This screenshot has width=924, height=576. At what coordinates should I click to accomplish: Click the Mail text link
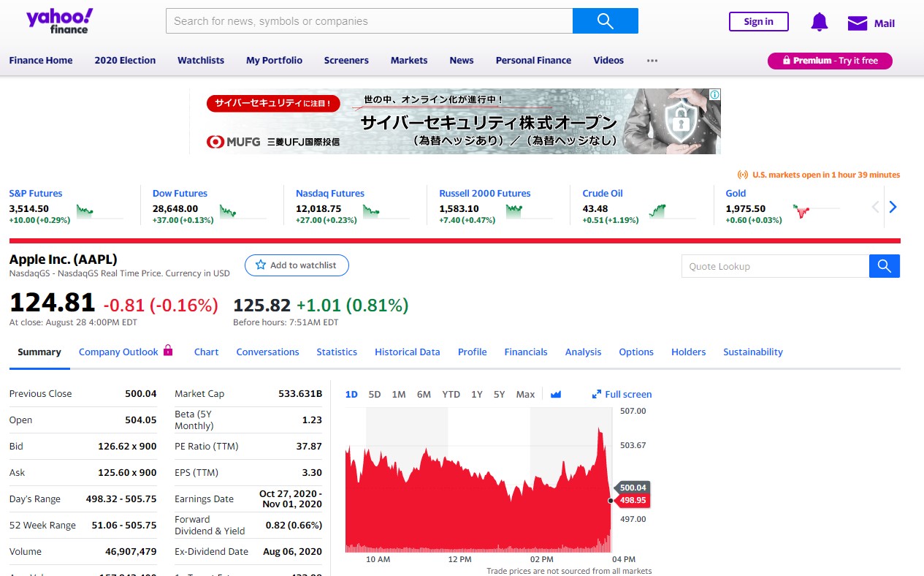pos(885,23)
